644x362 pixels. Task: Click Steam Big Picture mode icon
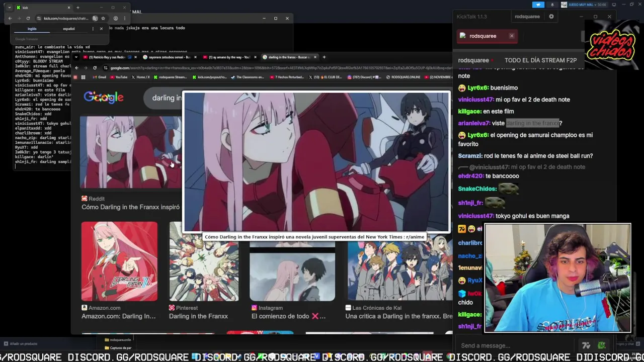pyautogui.click(x=613, y=5)
